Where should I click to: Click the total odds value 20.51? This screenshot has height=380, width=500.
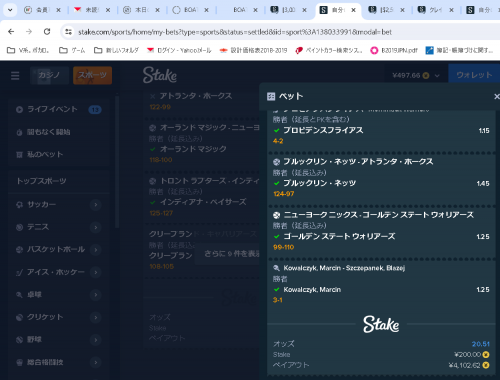pos(481,344)
